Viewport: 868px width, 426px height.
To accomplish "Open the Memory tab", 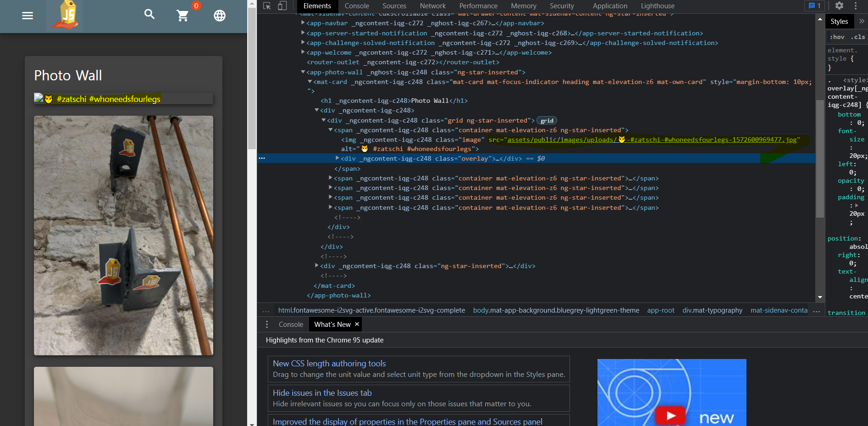I will pos(524,6).
